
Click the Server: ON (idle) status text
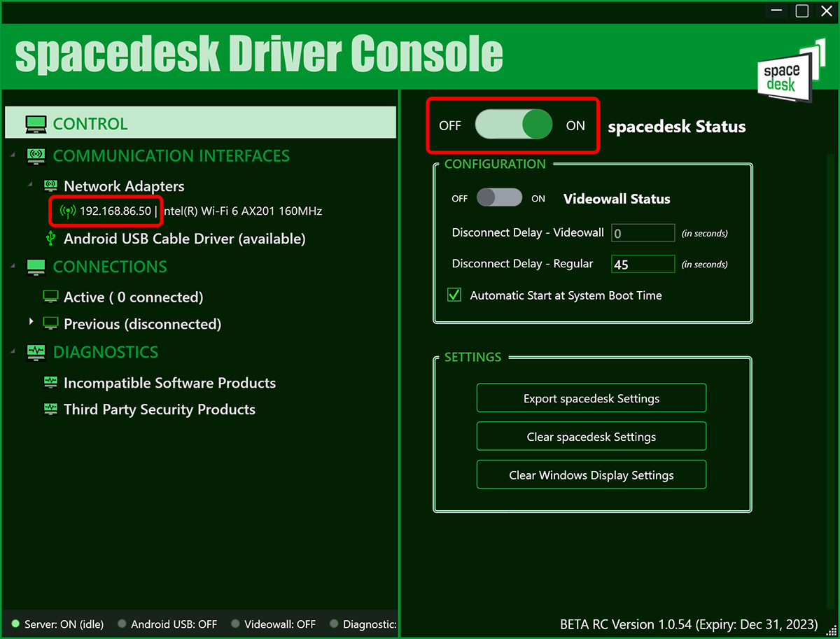click(64, 624)
